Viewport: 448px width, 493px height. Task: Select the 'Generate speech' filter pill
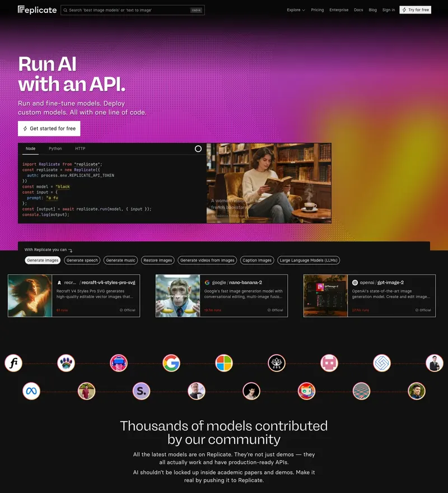(x=82, y=261)
